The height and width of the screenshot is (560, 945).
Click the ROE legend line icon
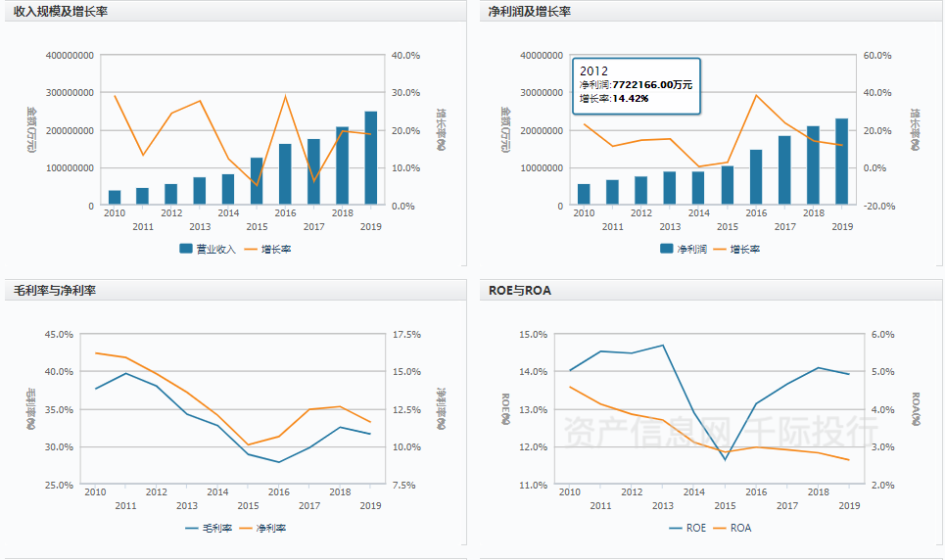[676, 528]
